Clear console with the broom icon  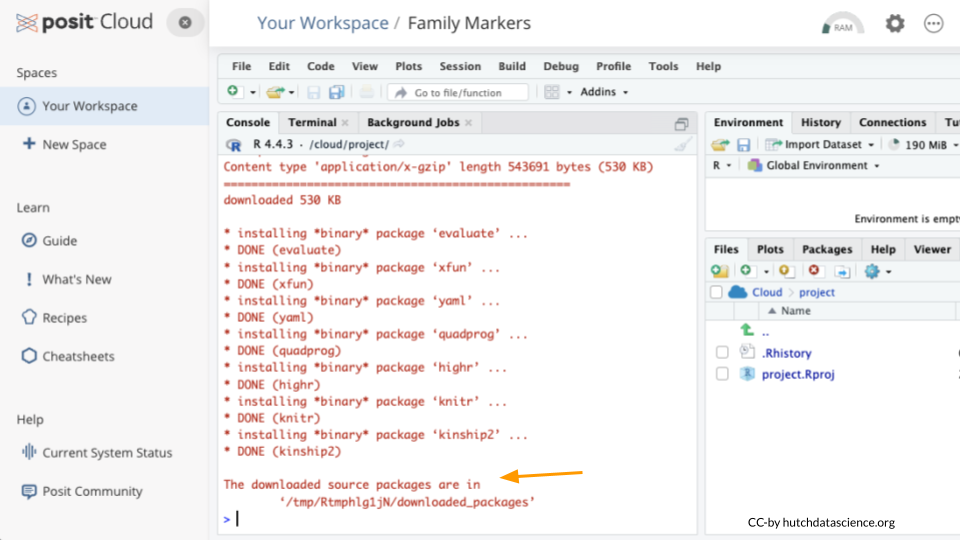(x=683, y=144)
